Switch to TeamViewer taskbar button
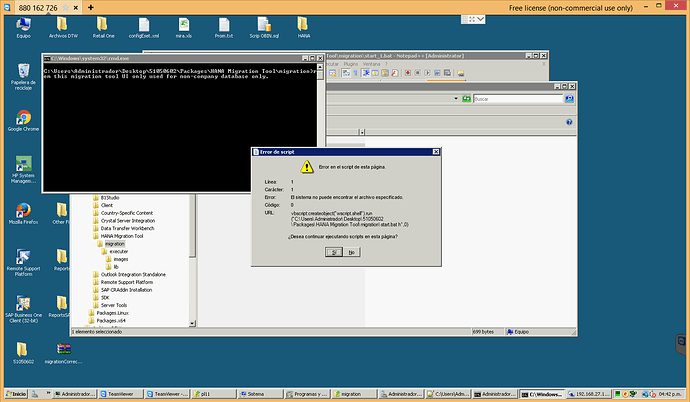This screenshot has height=402, width=690. 121,394
